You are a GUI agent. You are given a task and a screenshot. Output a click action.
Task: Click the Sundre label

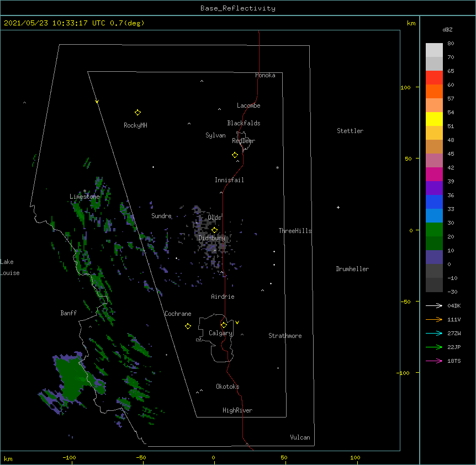tap(161, 216)
